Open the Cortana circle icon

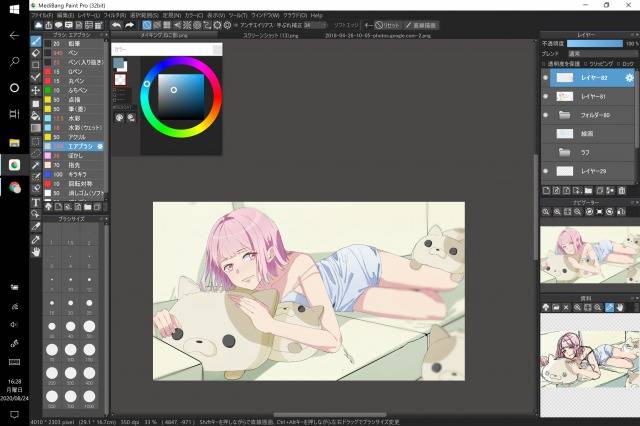tap(14, 88)
